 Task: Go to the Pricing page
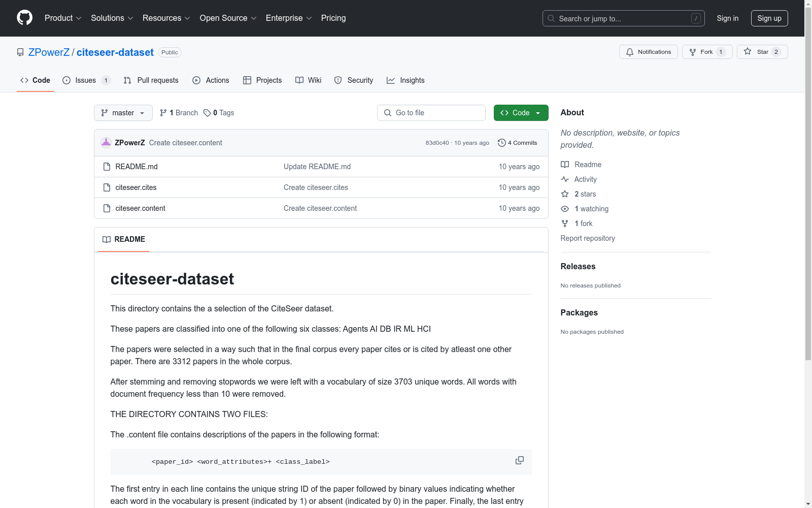coord(333,18)
